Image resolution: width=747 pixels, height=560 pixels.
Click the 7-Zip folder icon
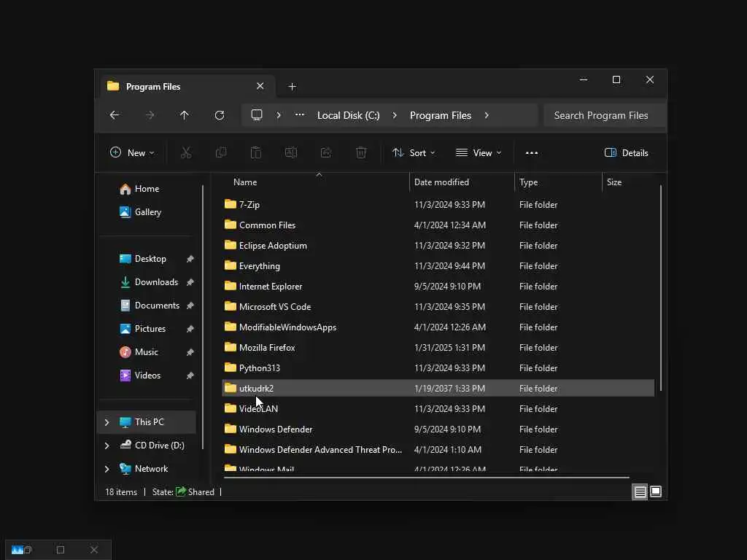(x=230, y=204)
